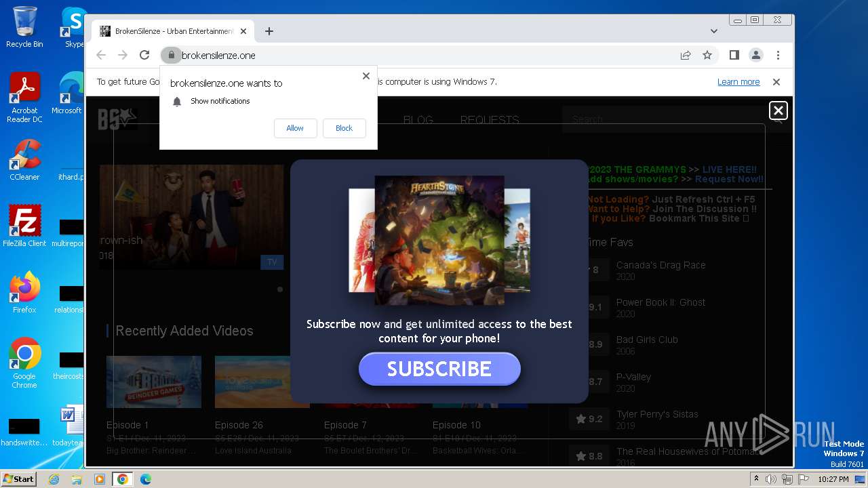Open Tyler Perry's Sistas entry
Image resolution: width=868 pixels, height=488 pixels.
click(x=657, y=414)
